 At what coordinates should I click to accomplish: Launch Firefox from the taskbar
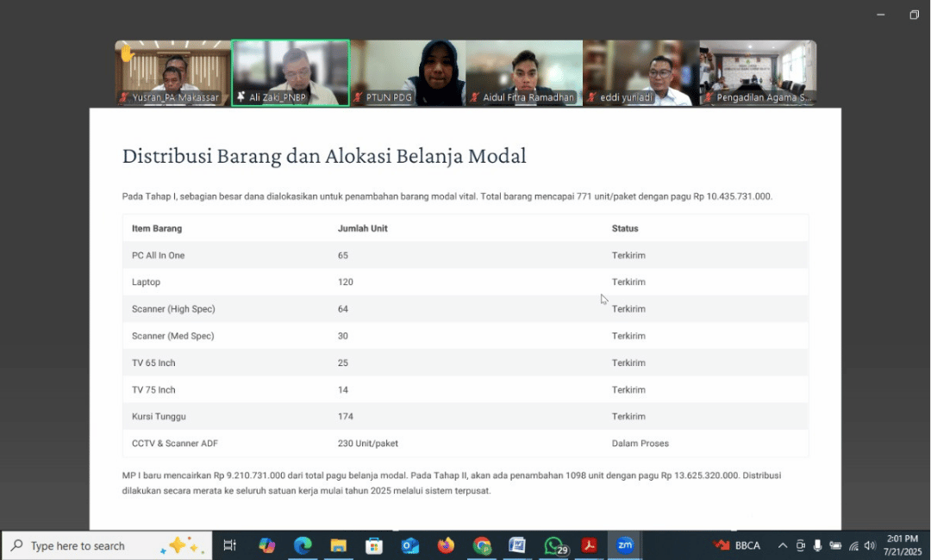tap(446, 545)
